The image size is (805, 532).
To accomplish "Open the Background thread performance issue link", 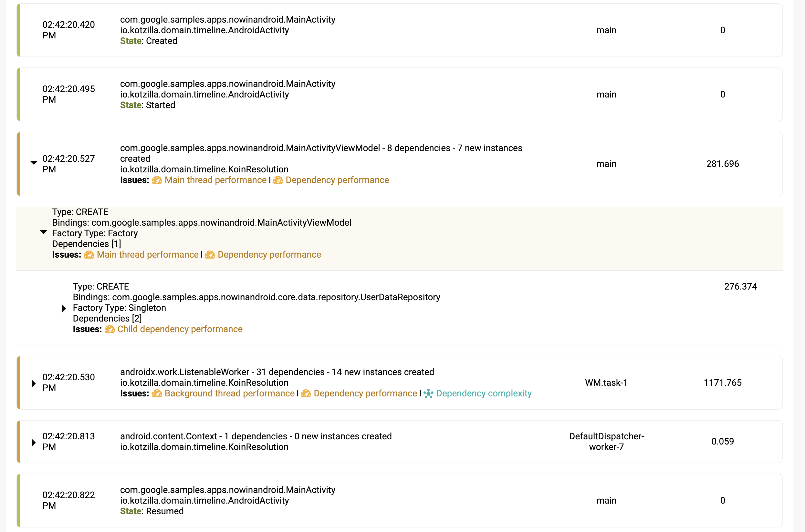I will pyautogui.click(x=229, y=394).
